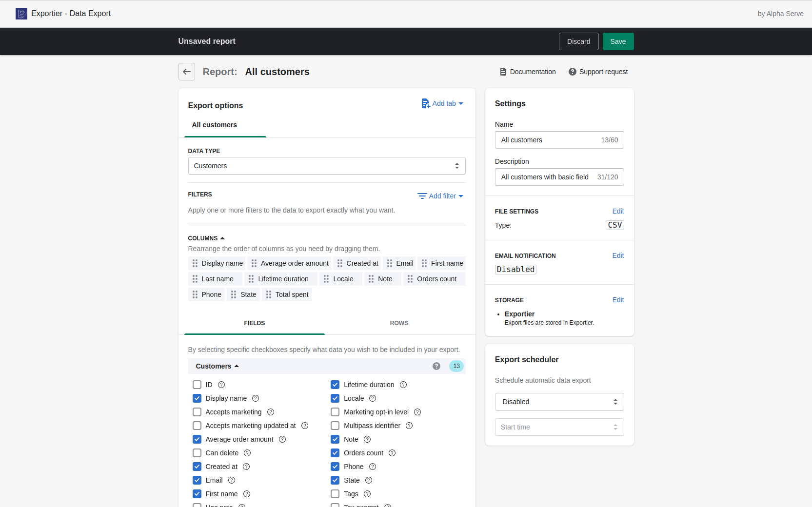Grab drag handle of Locale column

coord(326,279)
